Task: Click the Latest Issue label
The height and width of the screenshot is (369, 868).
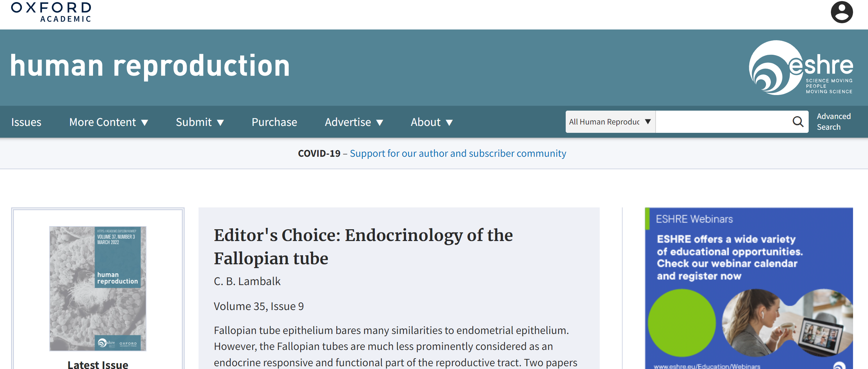Action: (98, 364)
